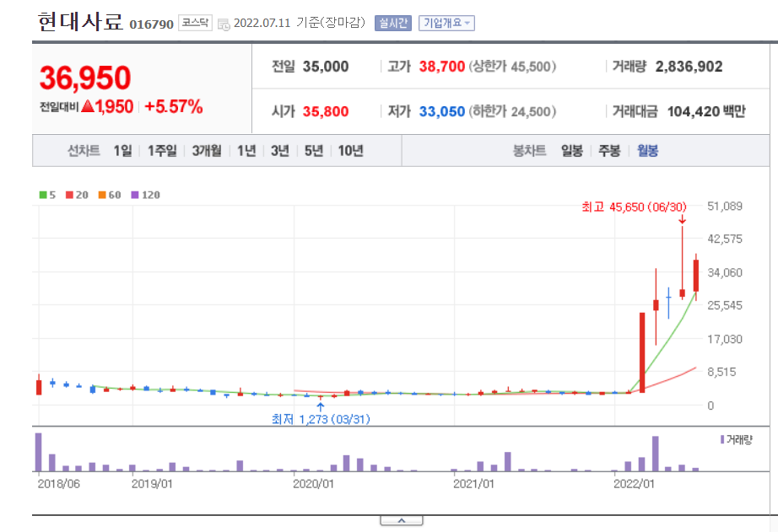Click the 코스닥 market badge
The width and height of the screenshot is (778, 532).
[x=195, y=23]
